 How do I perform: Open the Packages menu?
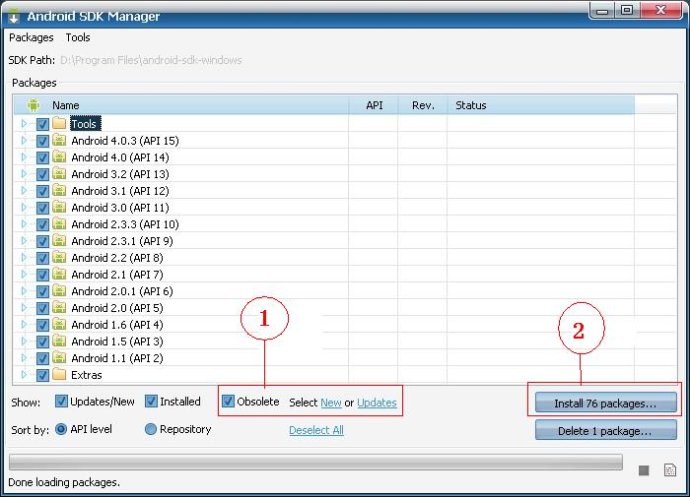point(31,38)
